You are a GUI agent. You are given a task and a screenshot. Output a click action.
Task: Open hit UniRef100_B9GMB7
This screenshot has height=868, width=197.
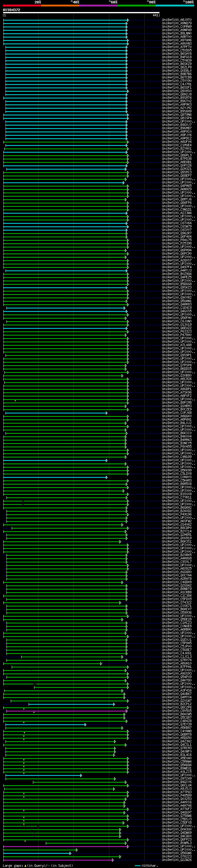(x=177, y=128)
